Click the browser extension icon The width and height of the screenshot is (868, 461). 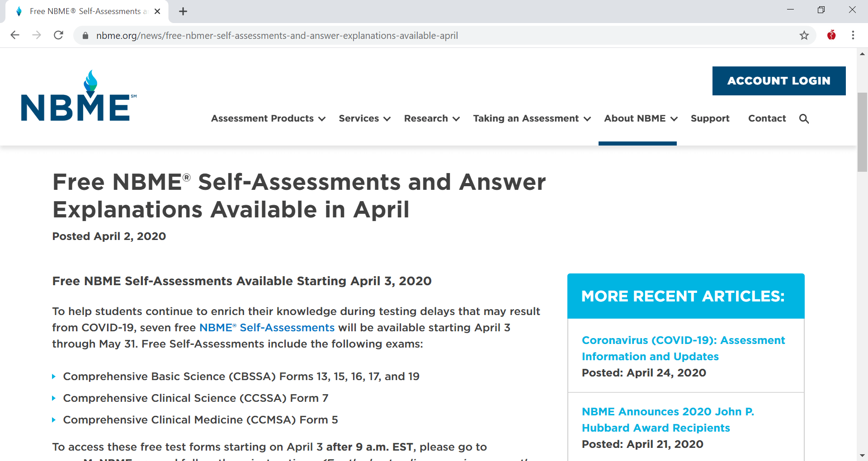(x=832, y=35)
